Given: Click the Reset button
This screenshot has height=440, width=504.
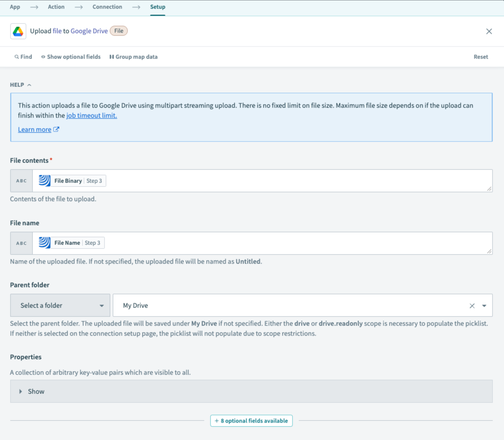Looking at the screenshot, I should [480, 57].
